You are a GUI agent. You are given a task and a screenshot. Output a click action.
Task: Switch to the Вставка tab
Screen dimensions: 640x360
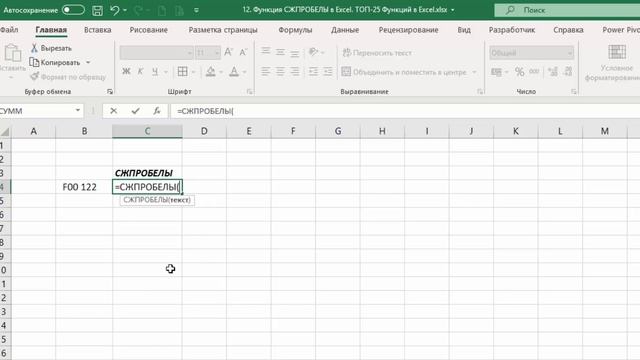(x=98, y=30)
